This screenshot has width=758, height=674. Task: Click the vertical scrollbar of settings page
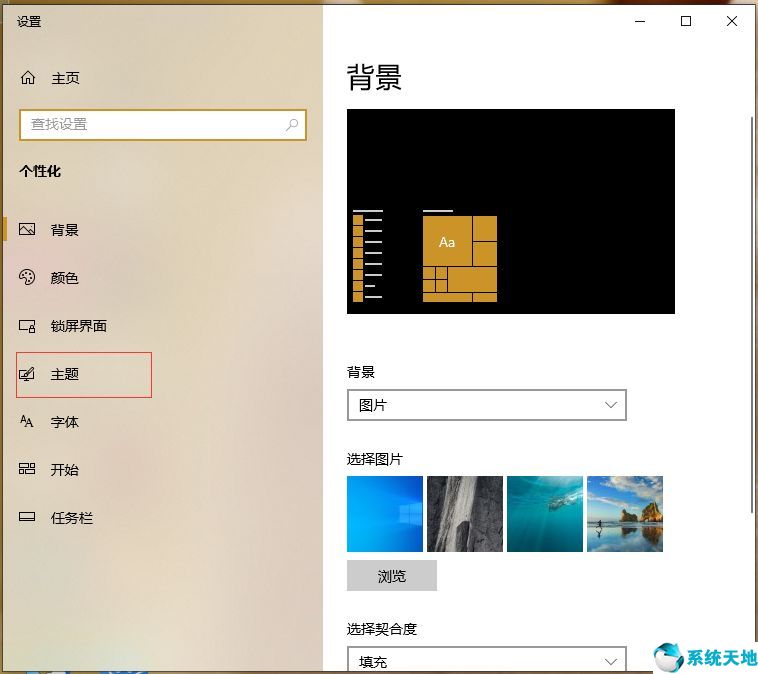(752, 314)
